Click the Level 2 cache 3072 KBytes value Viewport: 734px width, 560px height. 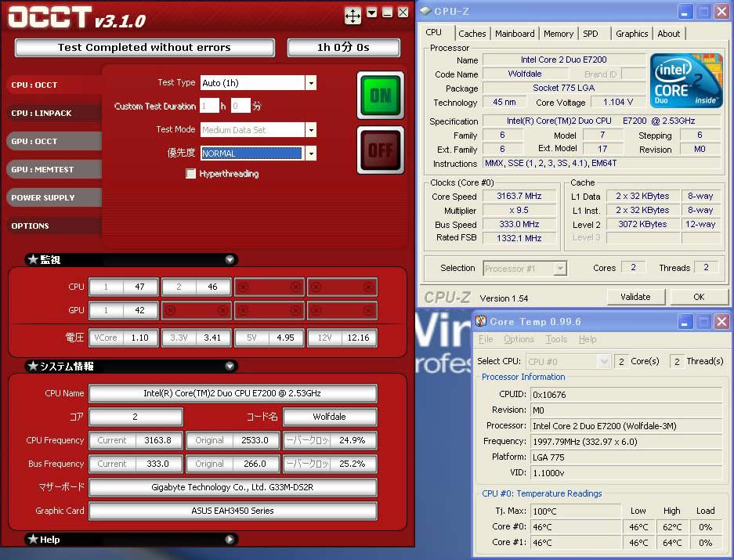[x=642, y=224]
